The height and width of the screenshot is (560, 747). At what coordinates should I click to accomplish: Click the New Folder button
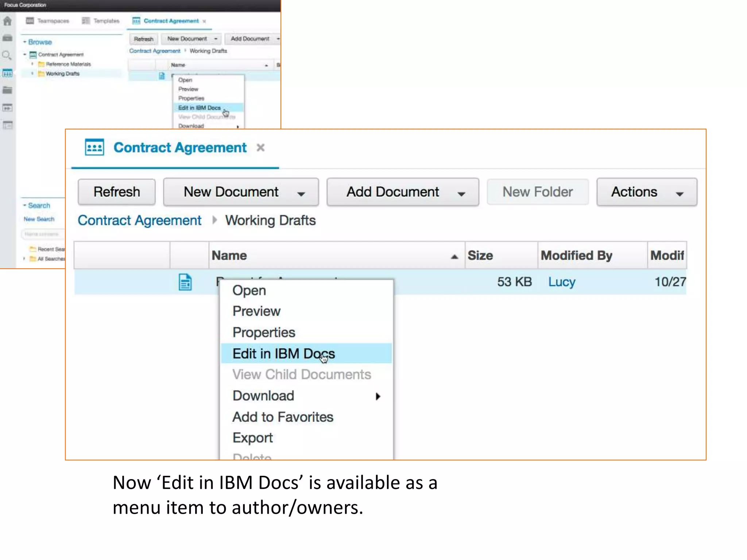(x=538, y=192)
